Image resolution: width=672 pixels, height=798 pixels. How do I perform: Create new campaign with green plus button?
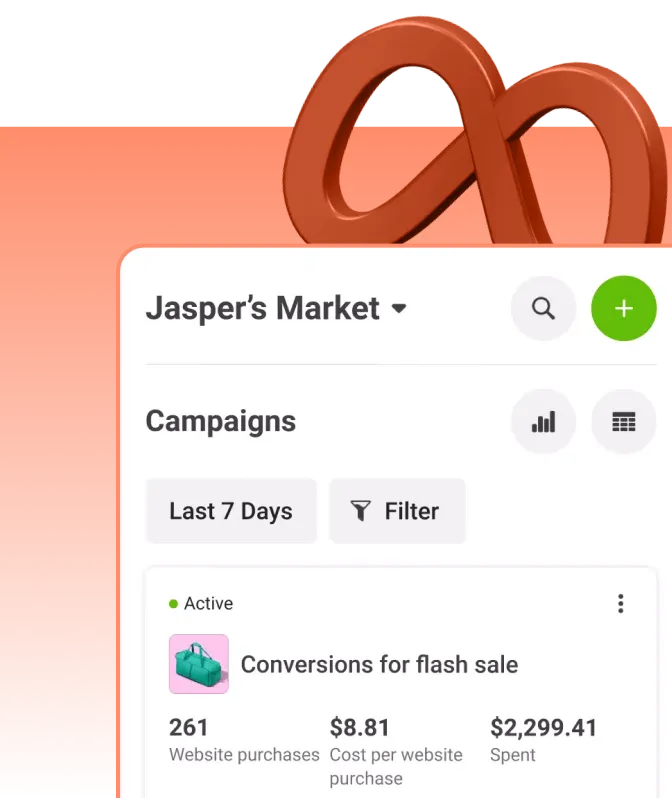pos(624,308)
